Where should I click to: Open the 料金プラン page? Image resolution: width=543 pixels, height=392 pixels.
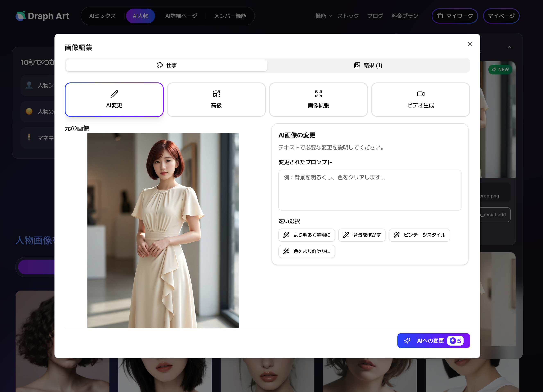tap(405, 16)
